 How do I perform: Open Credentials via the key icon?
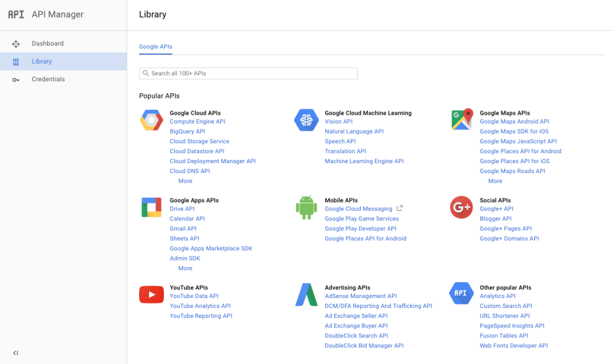16,79
